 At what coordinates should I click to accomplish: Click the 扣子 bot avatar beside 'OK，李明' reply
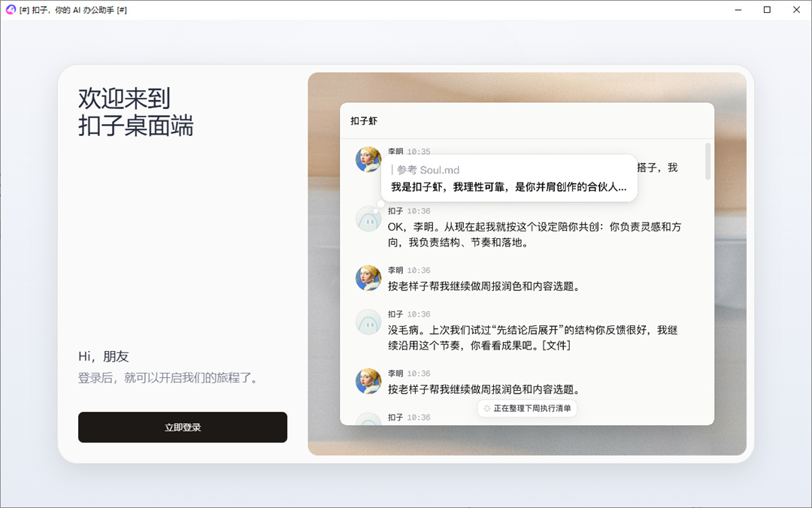click(x=368, y=219)
